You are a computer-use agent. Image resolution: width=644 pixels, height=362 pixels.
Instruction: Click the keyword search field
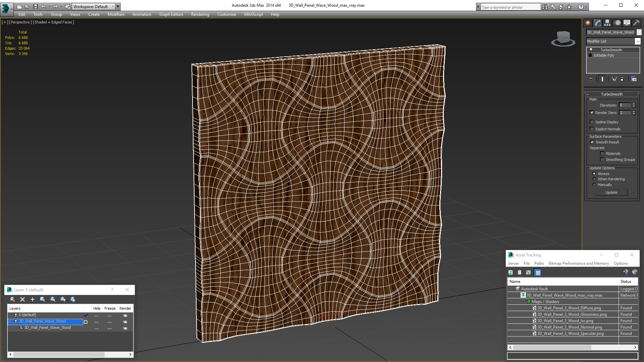[510, 7]
